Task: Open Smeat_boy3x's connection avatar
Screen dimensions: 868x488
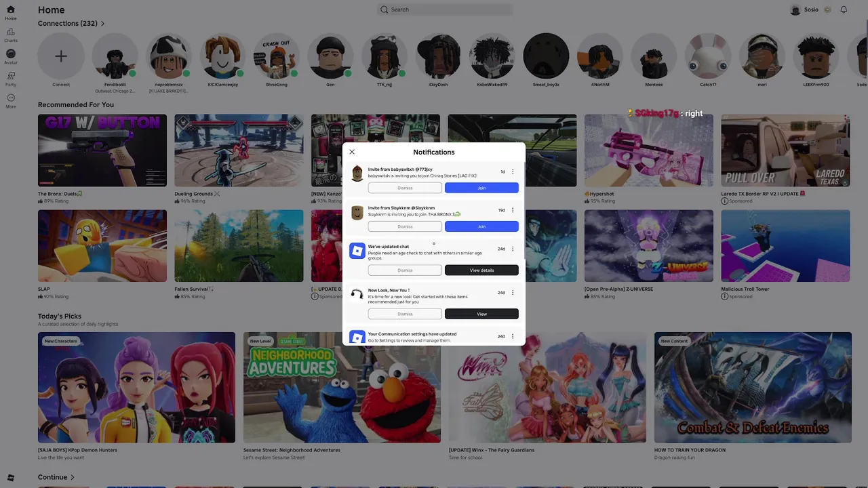Action: (546, 56)
